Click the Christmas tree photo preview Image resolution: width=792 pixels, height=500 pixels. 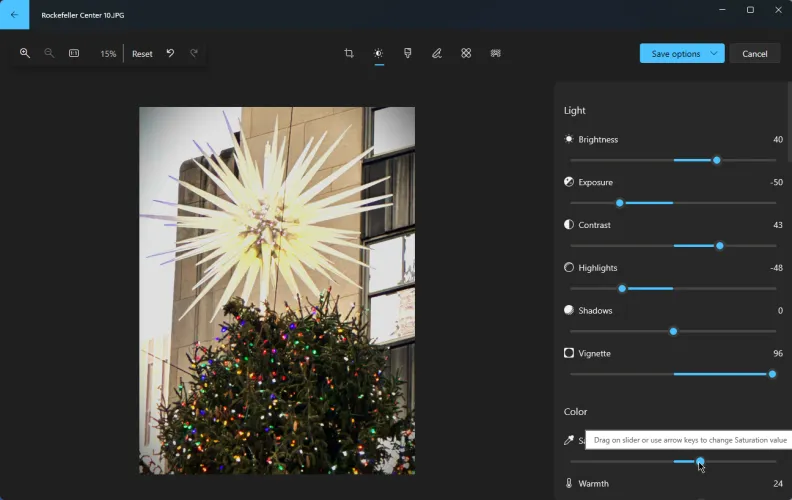(277, 290)
